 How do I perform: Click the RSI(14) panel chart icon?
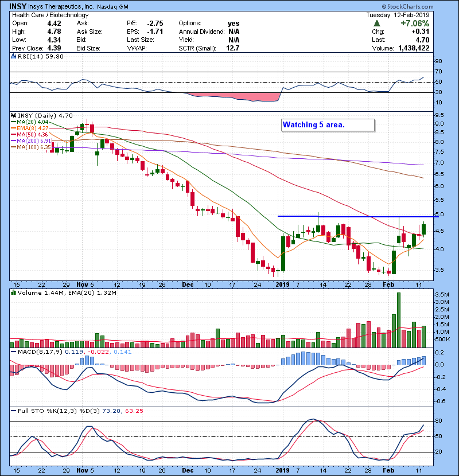(x=13, y=56)
